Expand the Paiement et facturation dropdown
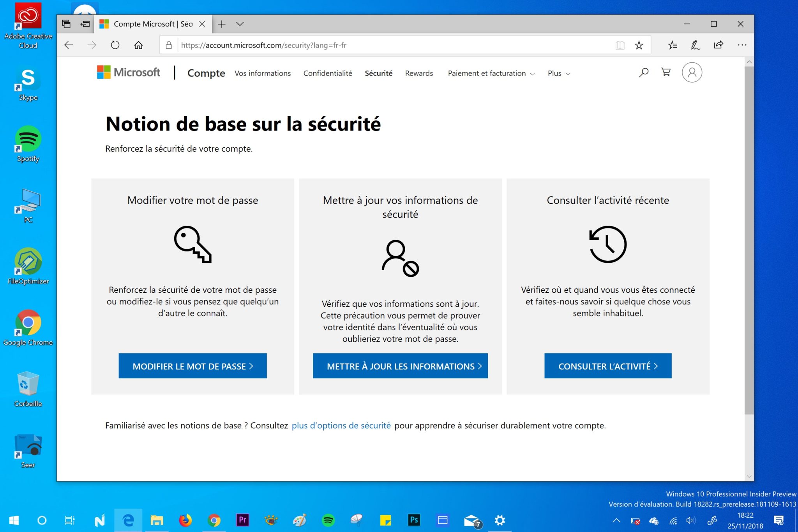 [x=489, y=72]
